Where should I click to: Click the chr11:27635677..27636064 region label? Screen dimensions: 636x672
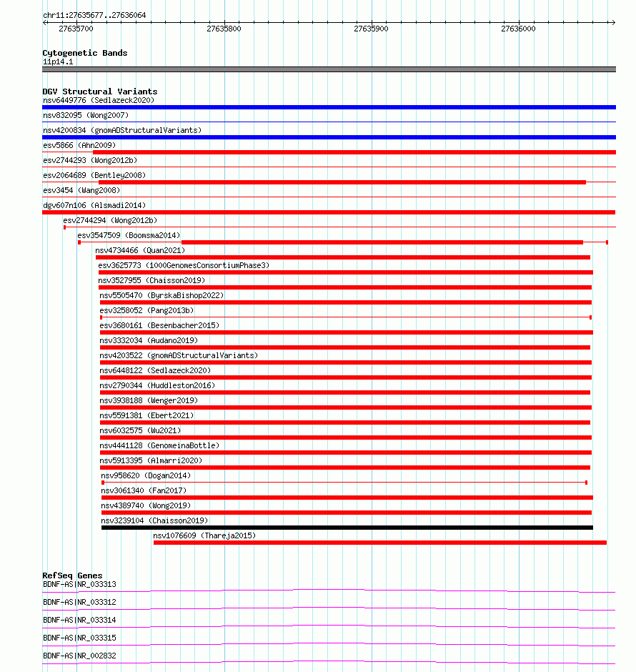[x=94, y=15]
